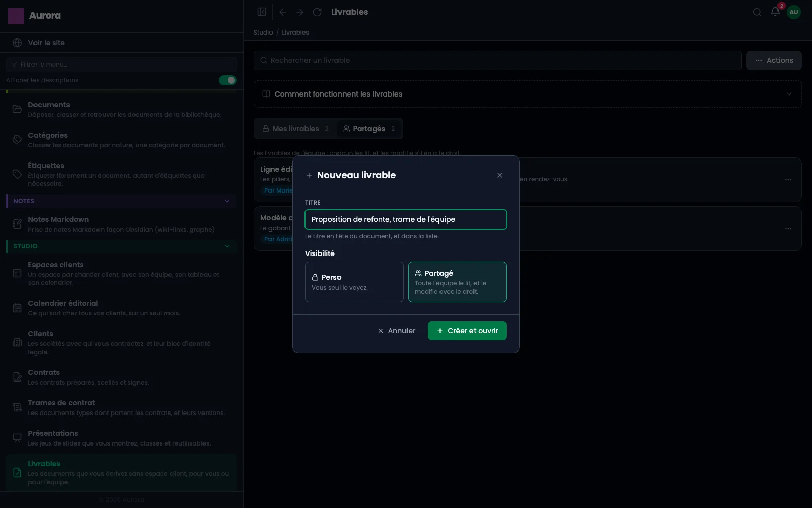Click the Clients building icon
The height and width of the screenshot is (508, 812).
17,342
